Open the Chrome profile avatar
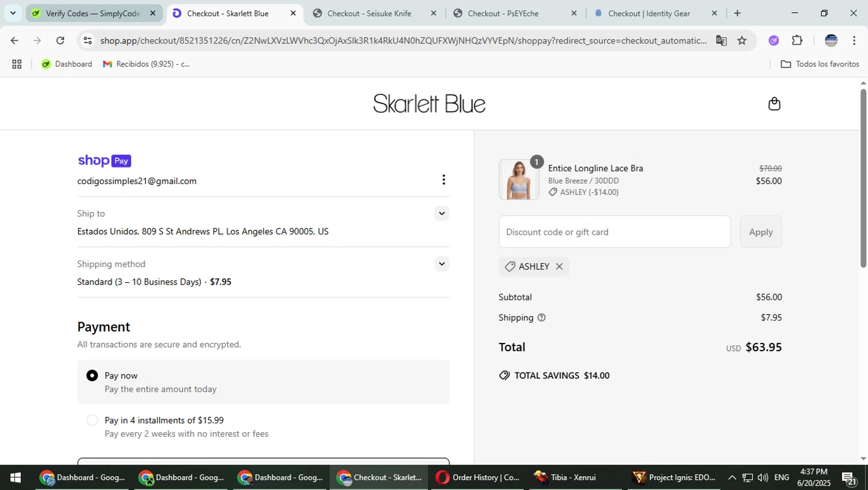This screenshot has width=868, height=490. 831,40
